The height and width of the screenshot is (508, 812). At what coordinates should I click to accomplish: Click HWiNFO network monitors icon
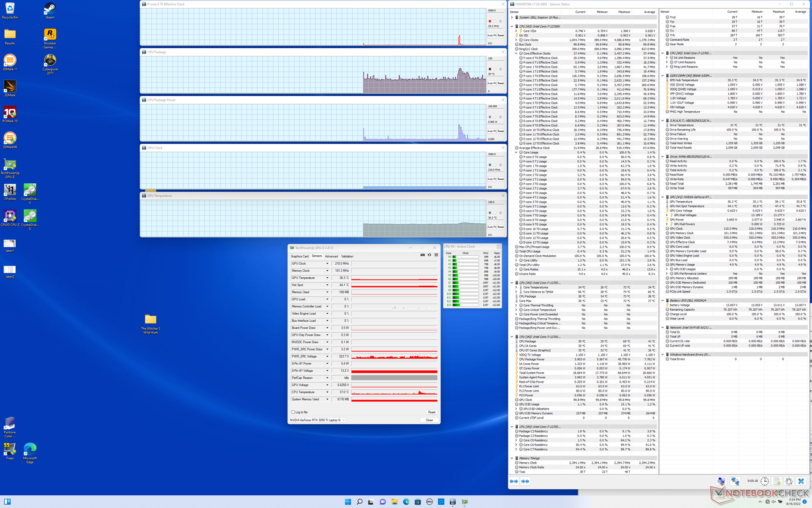pyautogui.click(x=735, y=481)
